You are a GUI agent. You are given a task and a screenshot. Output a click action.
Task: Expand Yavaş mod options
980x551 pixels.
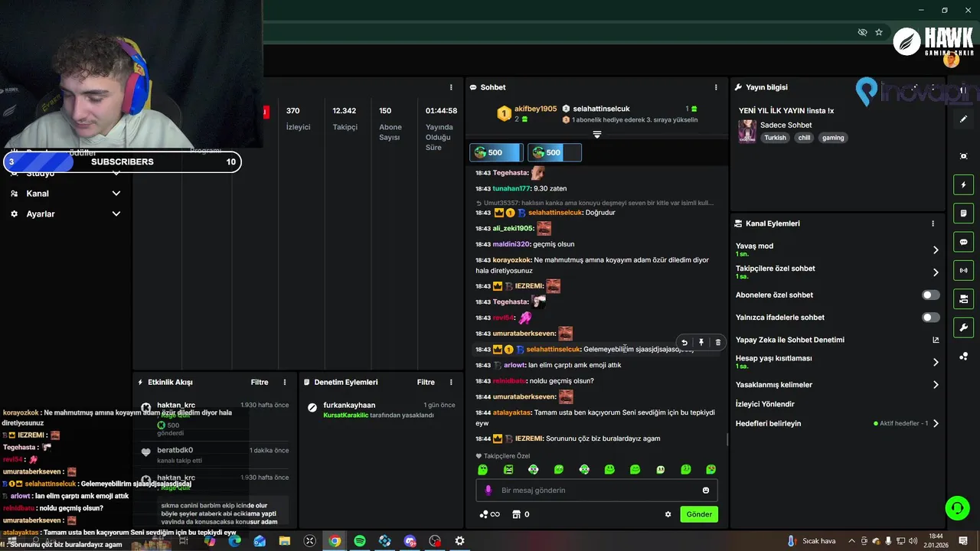click(x=936, y=249)
